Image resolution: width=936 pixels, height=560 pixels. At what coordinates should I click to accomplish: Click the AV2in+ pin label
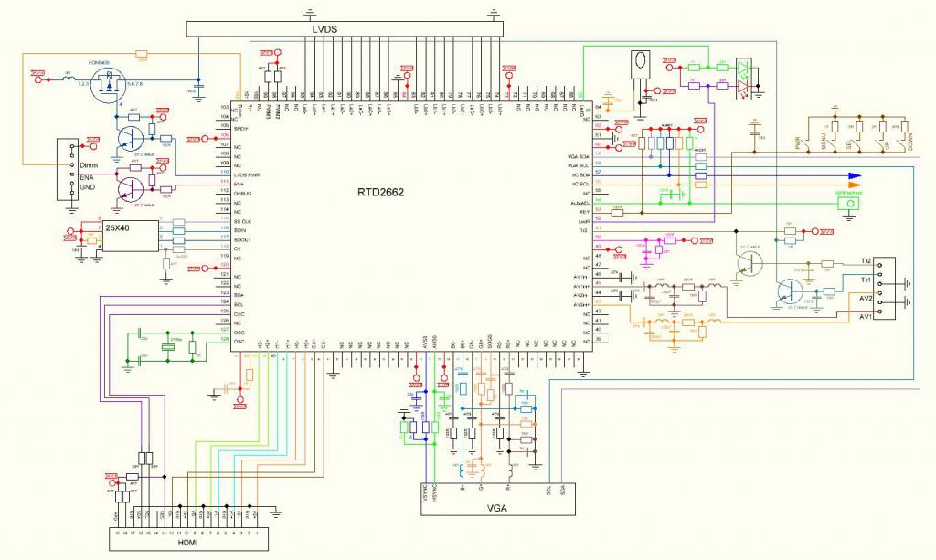(x=581, y=305)
